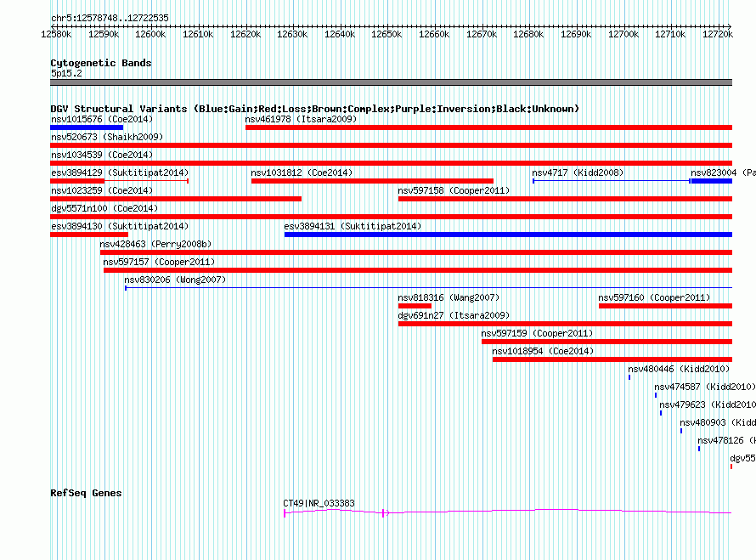Click nsv480446 (Kidd2010) label
The image size is (756, 560).
click(679, 369)
